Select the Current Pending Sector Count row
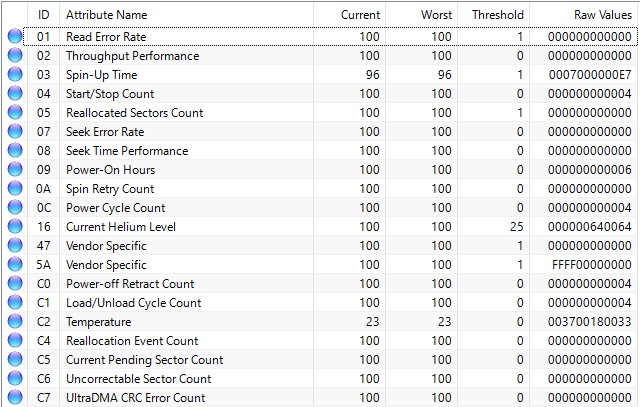This screenshot has height=407, width=640. pyautogui.click(x=331, y=360)
